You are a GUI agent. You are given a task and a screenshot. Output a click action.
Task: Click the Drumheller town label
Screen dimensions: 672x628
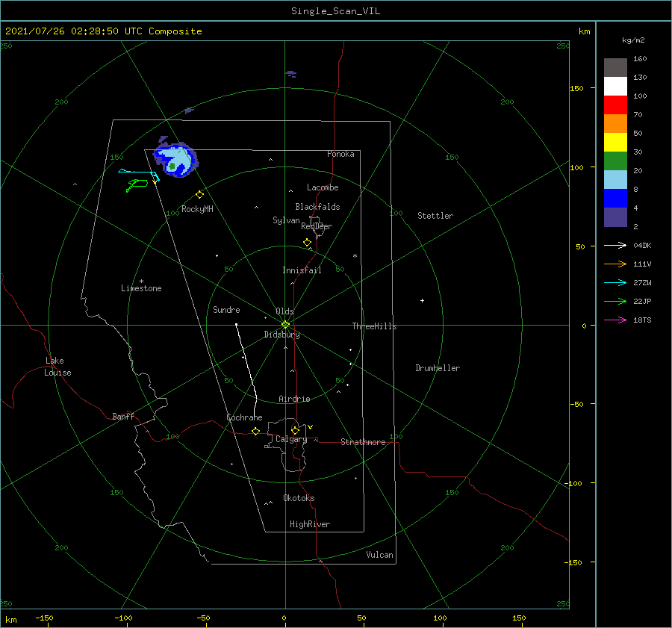(x=438, y=368)
